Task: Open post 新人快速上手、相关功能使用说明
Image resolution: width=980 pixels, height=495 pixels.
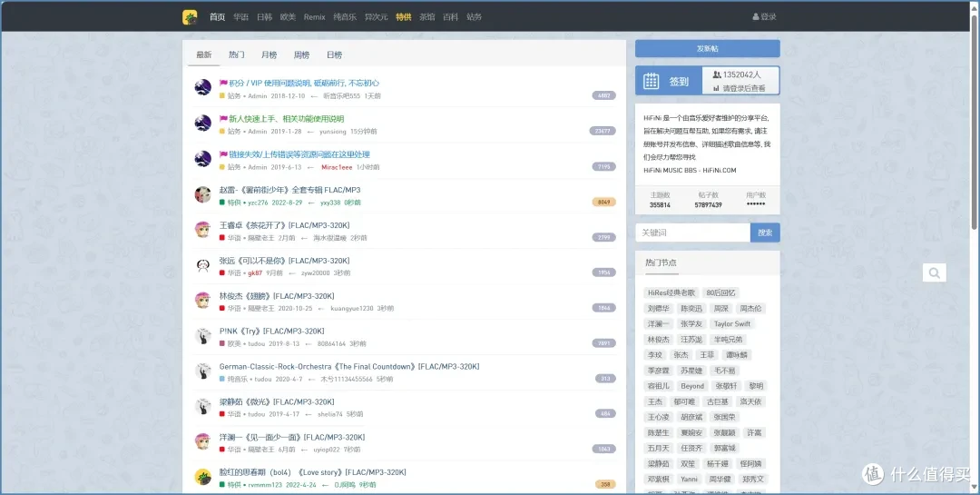Action: pyautogui.click(x=286, y=119)
